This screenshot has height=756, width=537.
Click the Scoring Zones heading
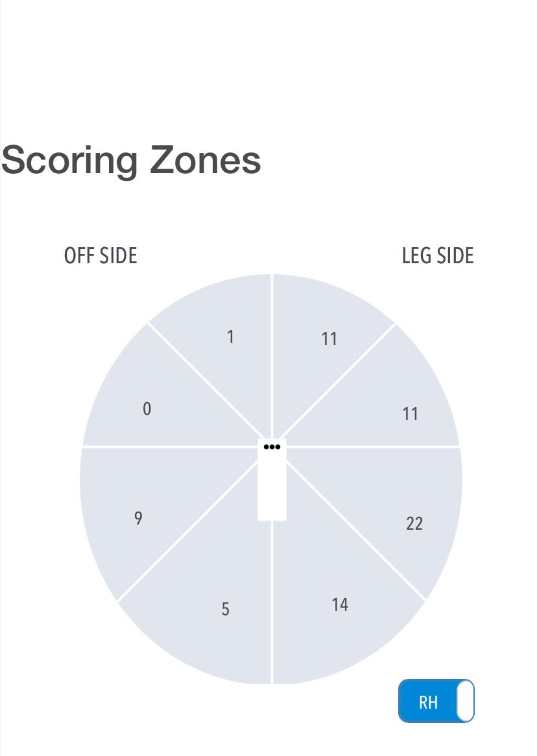point(131,159)
